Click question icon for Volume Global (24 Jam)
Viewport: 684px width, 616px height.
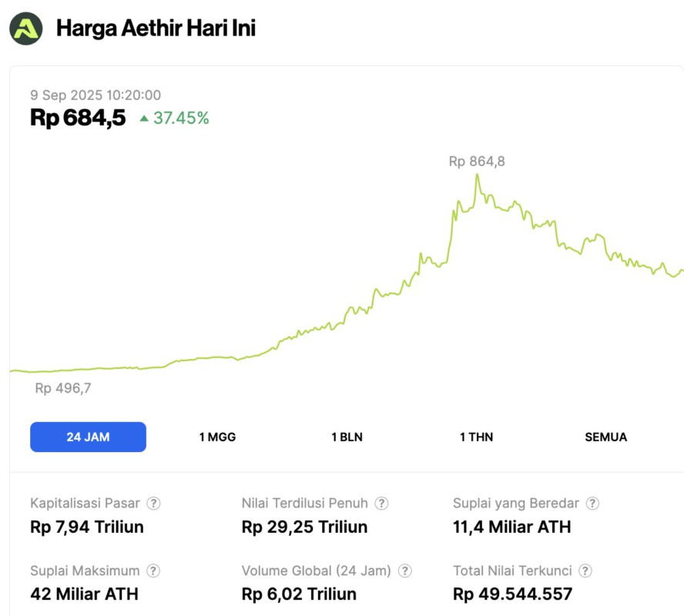405,571
